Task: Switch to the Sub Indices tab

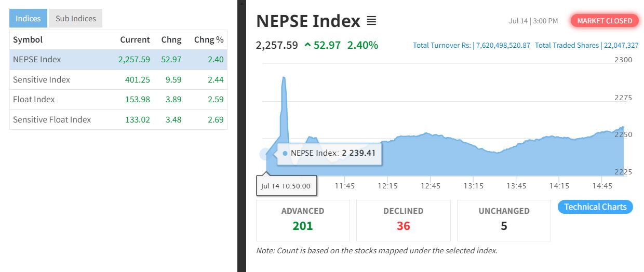Action: 76,18
